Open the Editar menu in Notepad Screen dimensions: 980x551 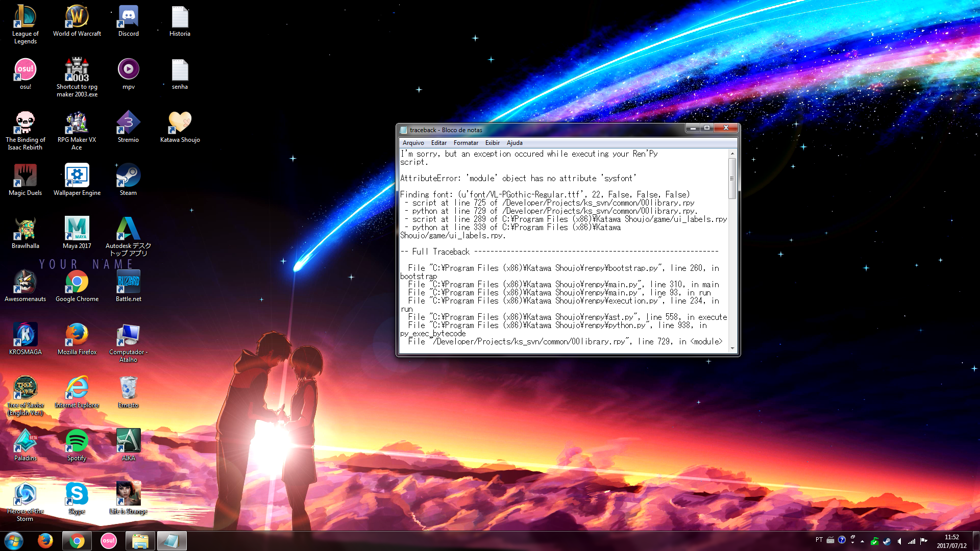point(438,143)
